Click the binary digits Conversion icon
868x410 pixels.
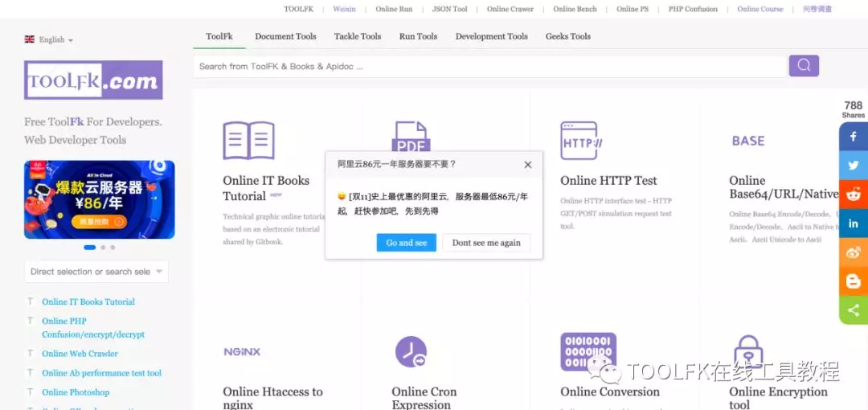point(588,351)
